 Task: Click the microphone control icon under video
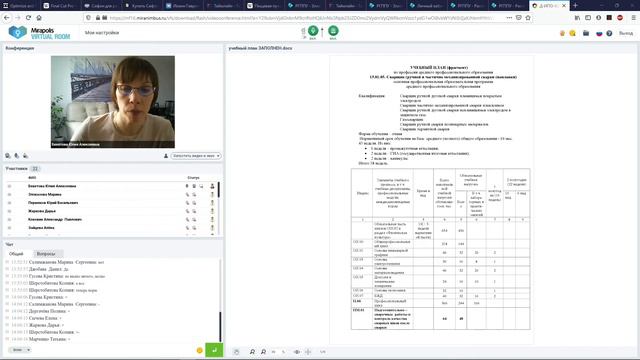[17, 156]
